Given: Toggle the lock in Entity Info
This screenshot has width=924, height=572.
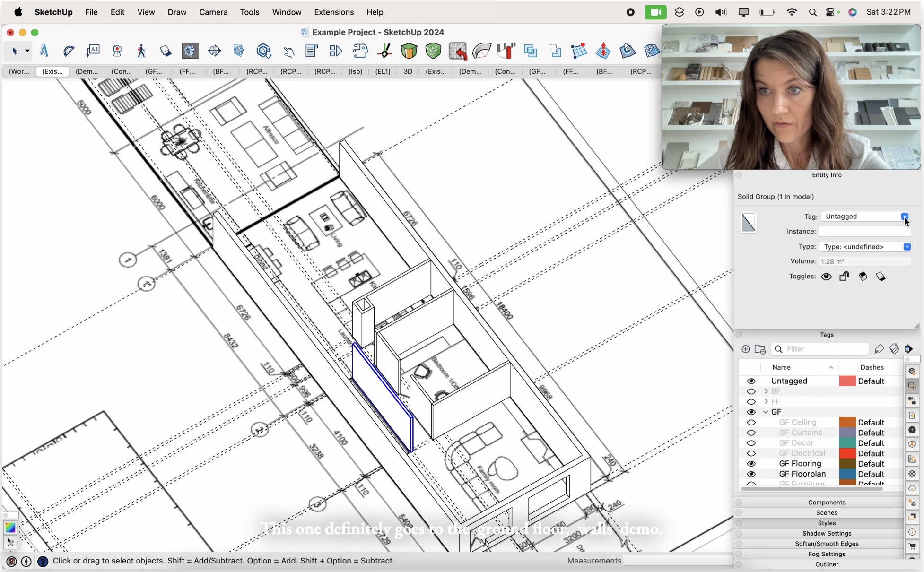Looking at the screenshot, I should point(844,277).
